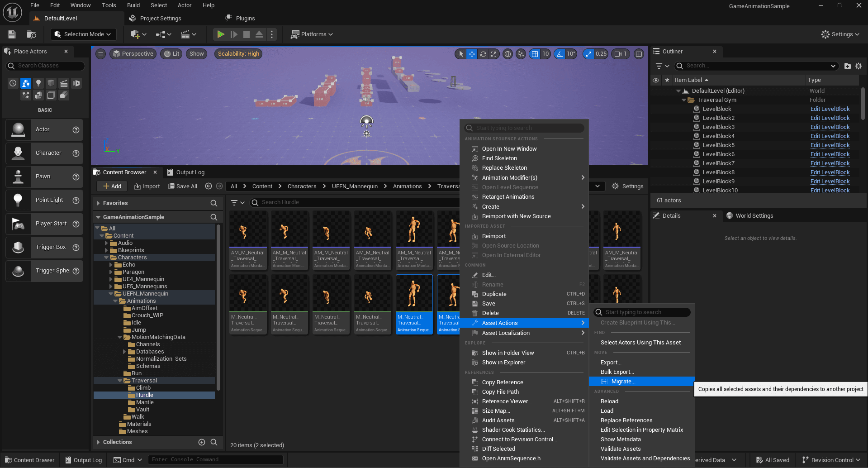The height and width of the screenshot is (468, 868).
Task: Click the Content Browser history back arrow
Action: point(209,186)
